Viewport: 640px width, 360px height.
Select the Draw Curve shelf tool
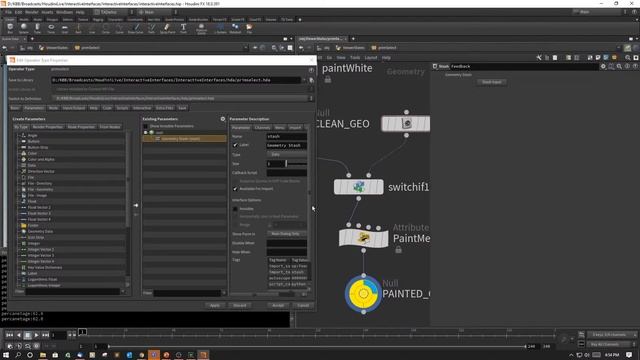pos(136,28)
